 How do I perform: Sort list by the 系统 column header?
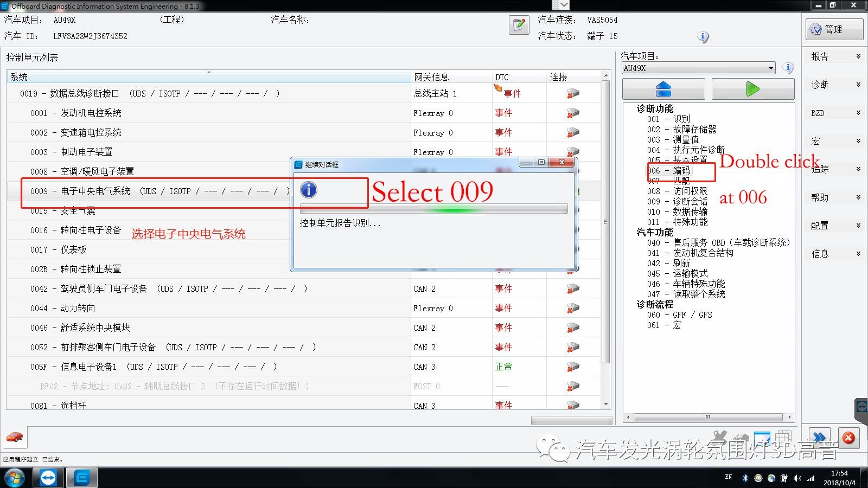click(208, 77)
